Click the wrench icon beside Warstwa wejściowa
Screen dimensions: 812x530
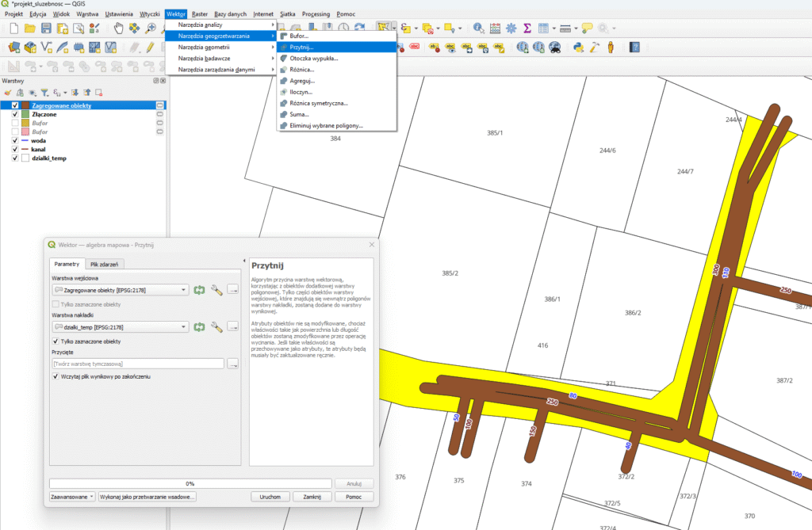(x=216, y=290)
